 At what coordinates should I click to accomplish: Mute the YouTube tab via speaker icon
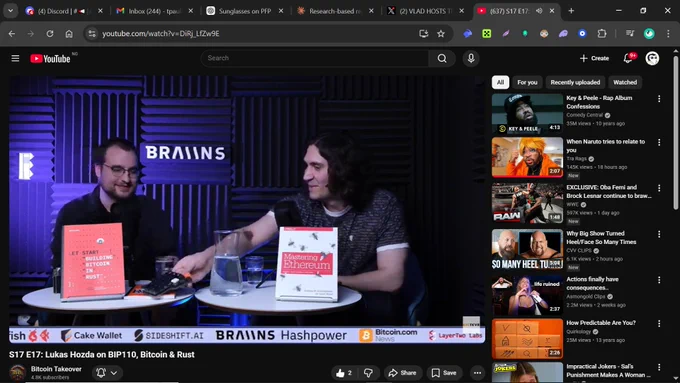click(x=539, y=11)
